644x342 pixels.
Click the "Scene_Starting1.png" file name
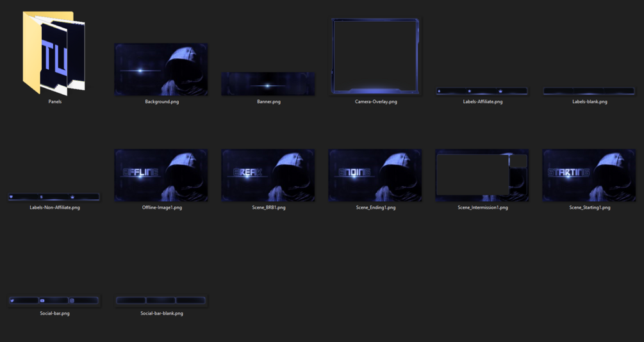click(x=590, y=208)
